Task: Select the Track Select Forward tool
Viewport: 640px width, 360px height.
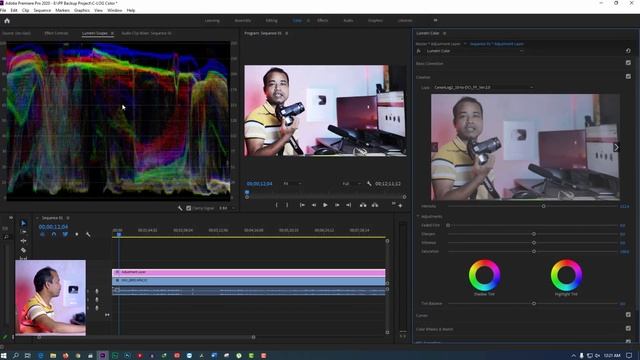Action: click(23, 232)
